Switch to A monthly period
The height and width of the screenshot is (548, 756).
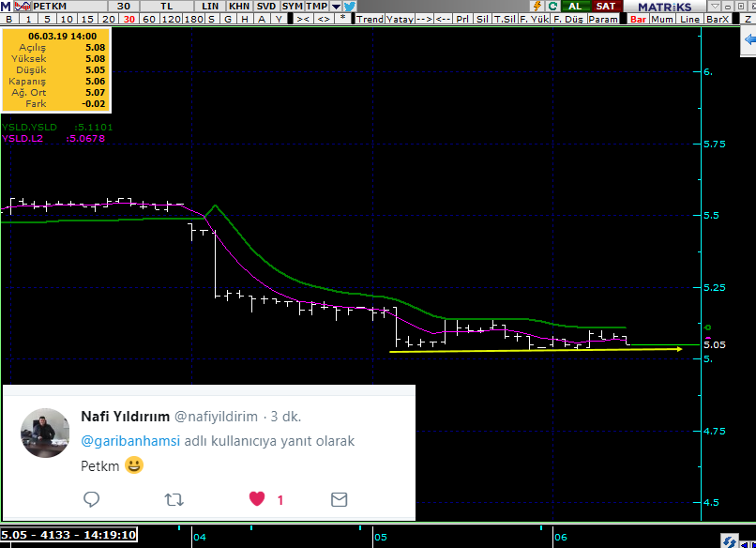click(x=262, y=20)
